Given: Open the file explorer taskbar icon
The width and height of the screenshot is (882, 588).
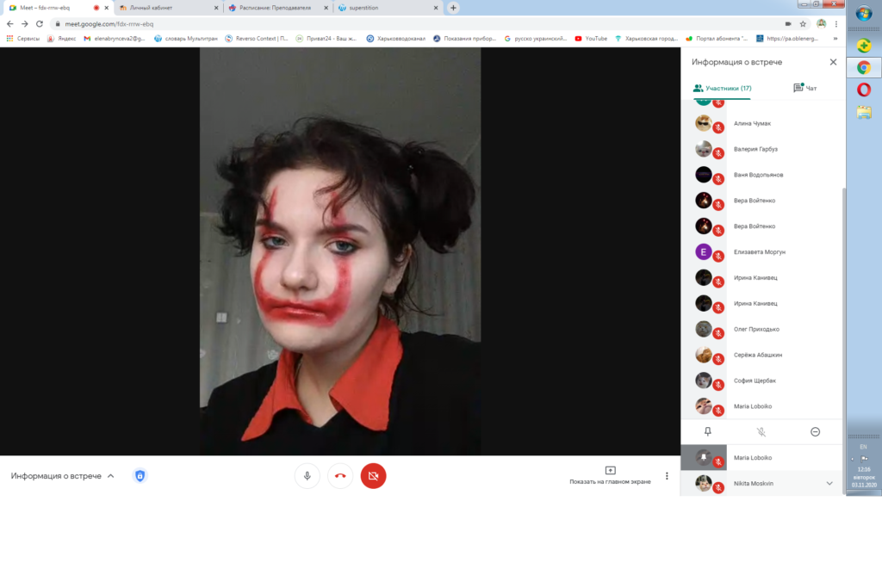Looking at the screenshot, I should 864,112.
